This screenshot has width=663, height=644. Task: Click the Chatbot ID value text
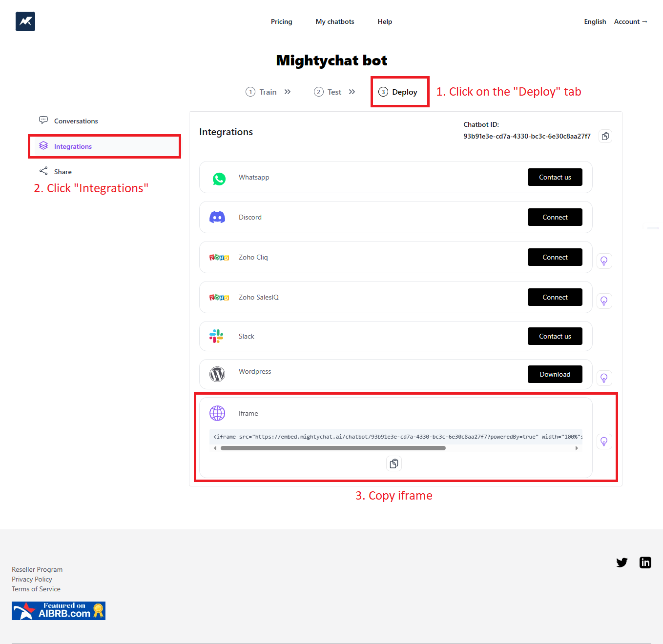pos(527,136)
